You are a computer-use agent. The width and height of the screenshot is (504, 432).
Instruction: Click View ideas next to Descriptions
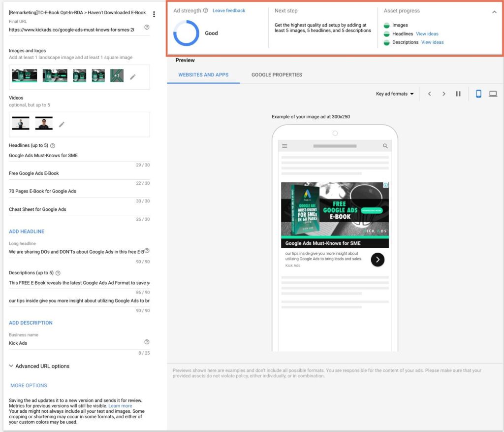pyautogui.click(x=432, y=42)
